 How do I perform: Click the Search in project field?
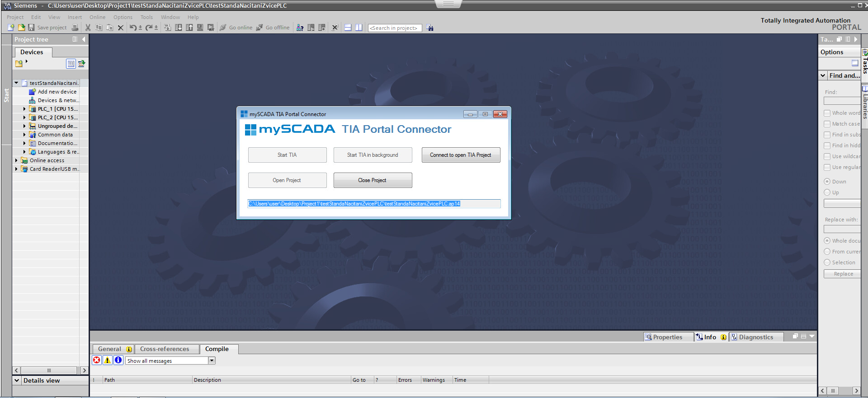(x=395, y=28)
